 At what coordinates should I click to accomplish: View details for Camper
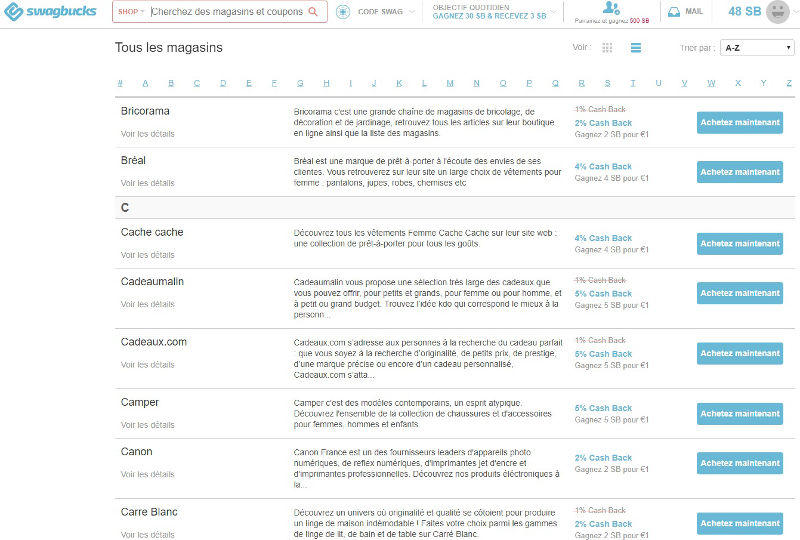click(147, 425)
